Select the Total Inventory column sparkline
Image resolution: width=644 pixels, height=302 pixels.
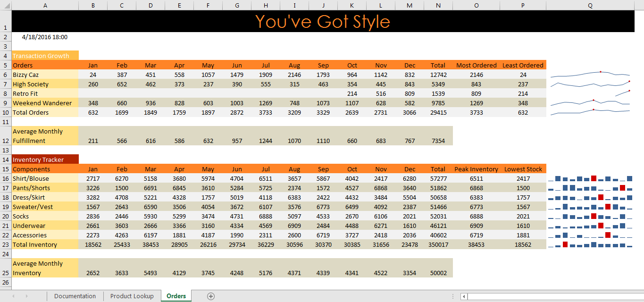point(590,244)
